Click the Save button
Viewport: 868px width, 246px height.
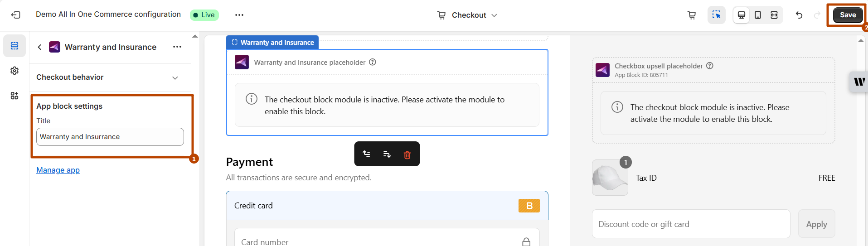(847, 15)
